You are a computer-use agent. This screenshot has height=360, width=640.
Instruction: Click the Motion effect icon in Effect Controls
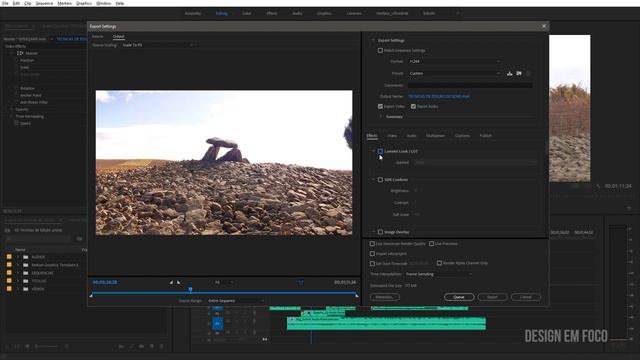point(20,53)
